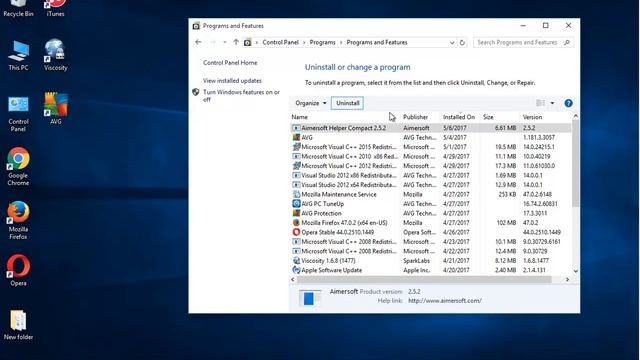Click the Aimersoft publisher details thumbnail
640x360 pixels.
click(x=309, y=298)
